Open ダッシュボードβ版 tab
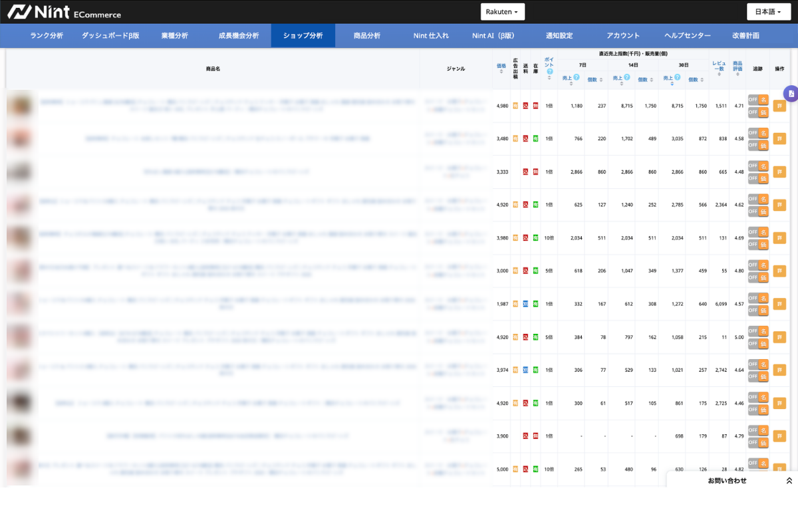798x532 pixels. pos(110,36)
